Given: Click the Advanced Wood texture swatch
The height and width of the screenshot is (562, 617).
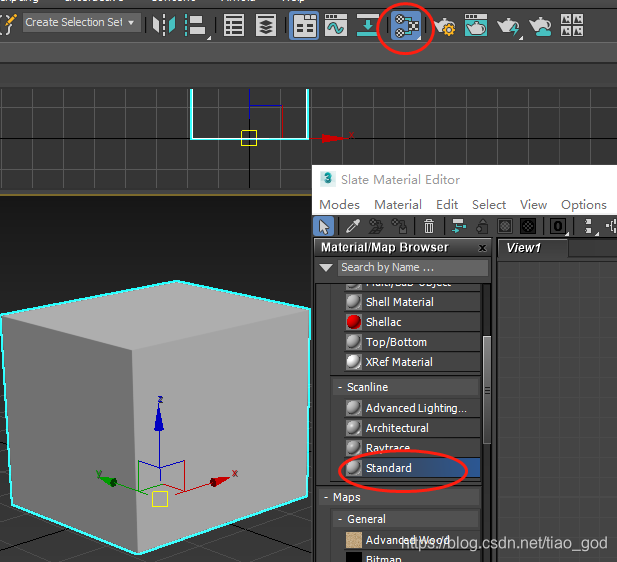Looking at the screenshot, I should [354, 540].
